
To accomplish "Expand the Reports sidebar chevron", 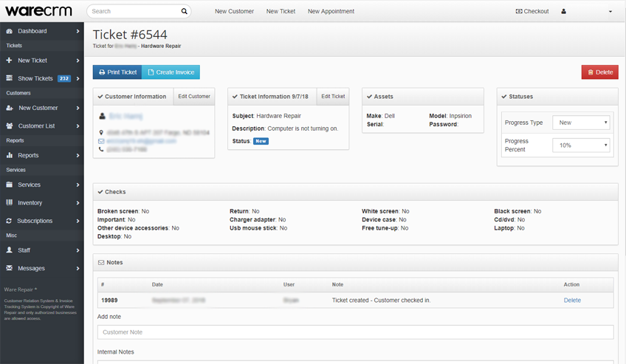I will click(x=78, y=156).
